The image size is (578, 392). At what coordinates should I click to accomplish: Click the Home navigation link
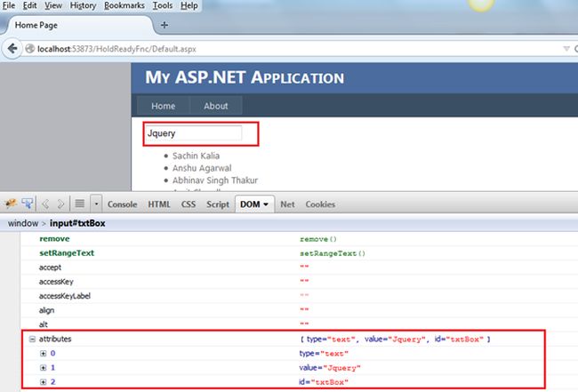(x=163, y=106)
